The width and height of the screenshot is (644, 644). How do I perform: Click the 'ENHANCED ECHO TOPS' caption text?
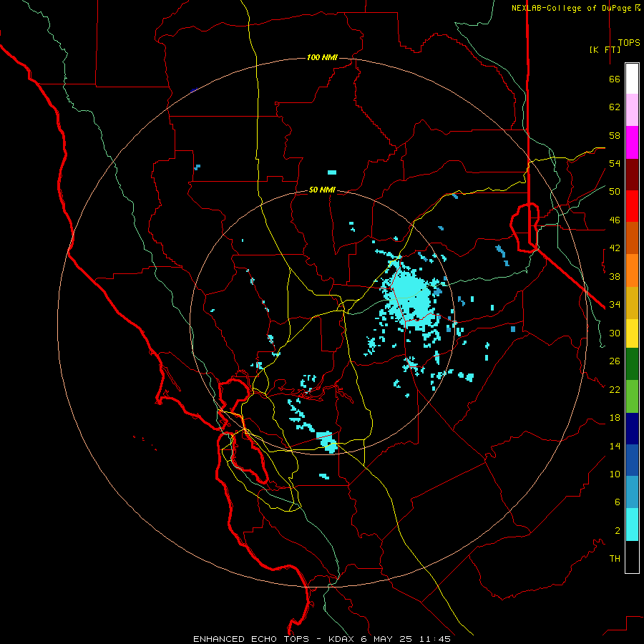[251, 639]
